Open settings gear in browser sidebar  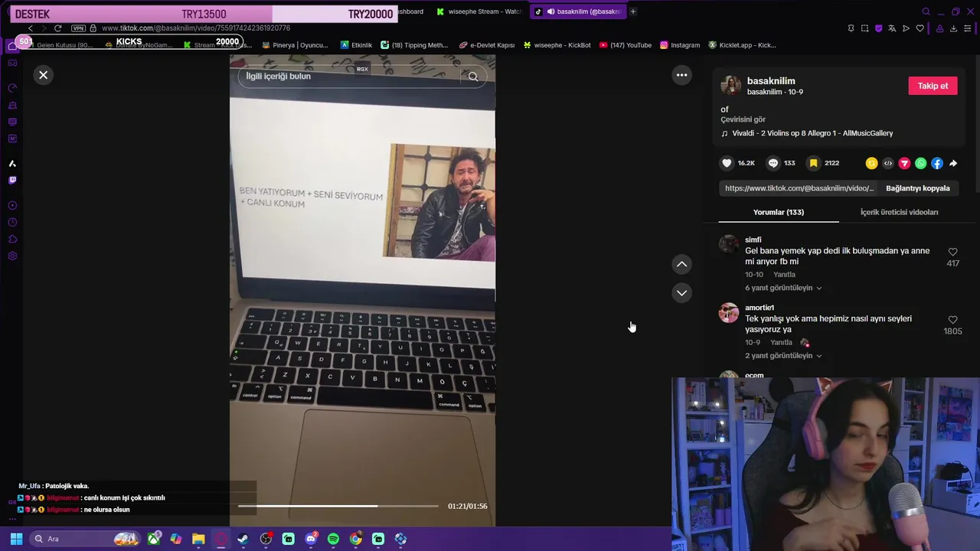[x=12, y=256]
